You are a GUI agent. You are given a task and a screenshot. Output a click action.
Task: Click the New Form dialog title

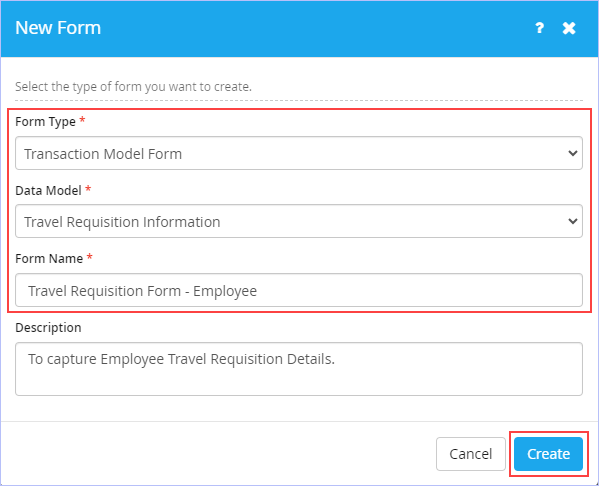click(58, 28)
